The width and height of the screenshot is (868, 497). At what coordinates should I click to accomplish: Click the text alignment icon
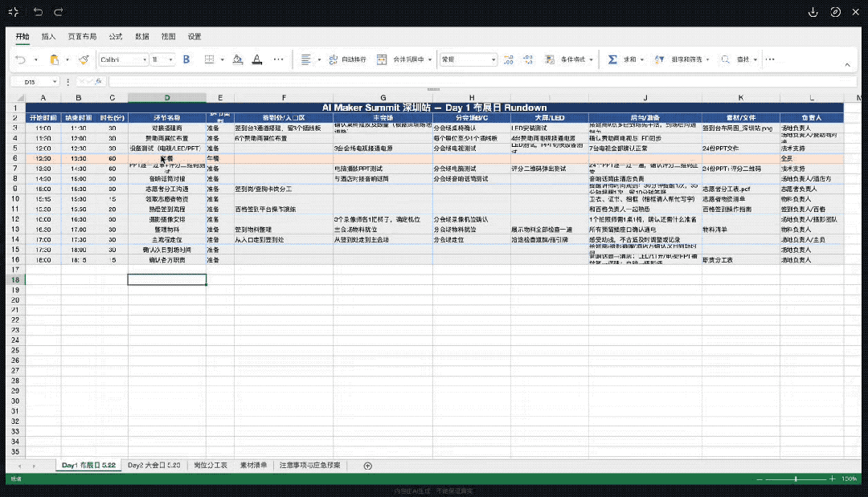(305, 59)
